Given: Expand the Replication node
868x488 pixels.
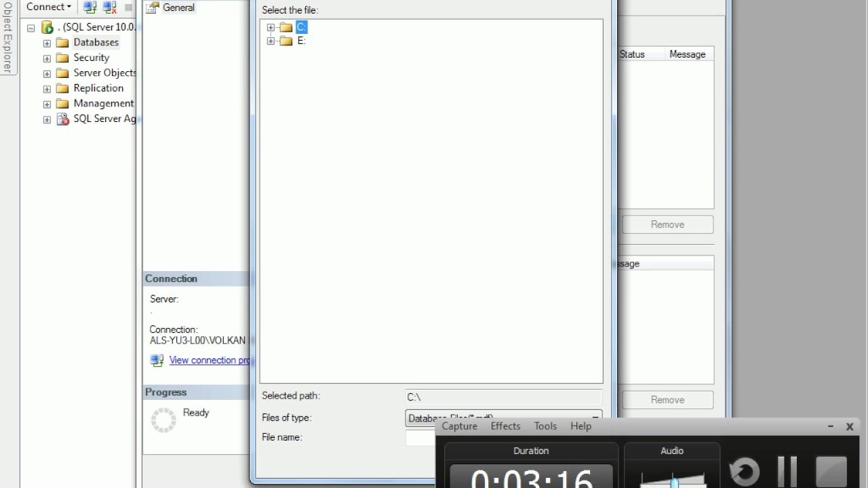Looking at the screenshot, I should [x=47, y=89].
